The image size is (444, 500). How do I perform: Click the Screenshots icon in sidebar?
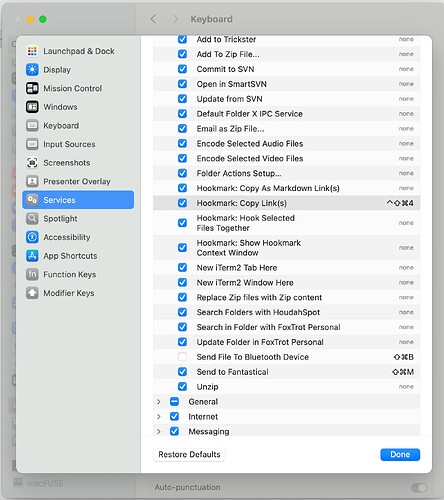pyautogui.click(x=32, y=163)
